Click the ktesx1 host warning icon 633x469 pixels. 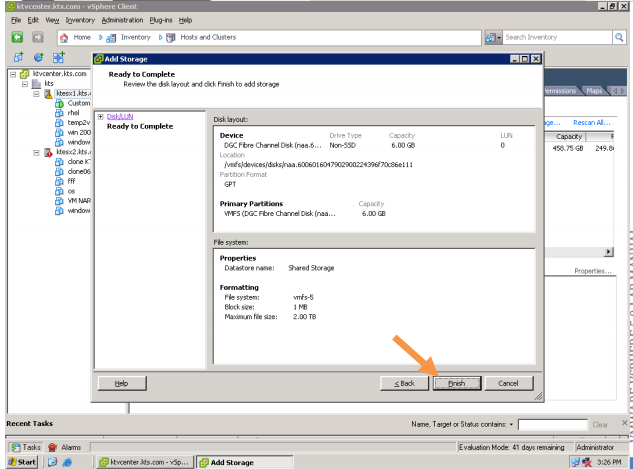point(48,94)
